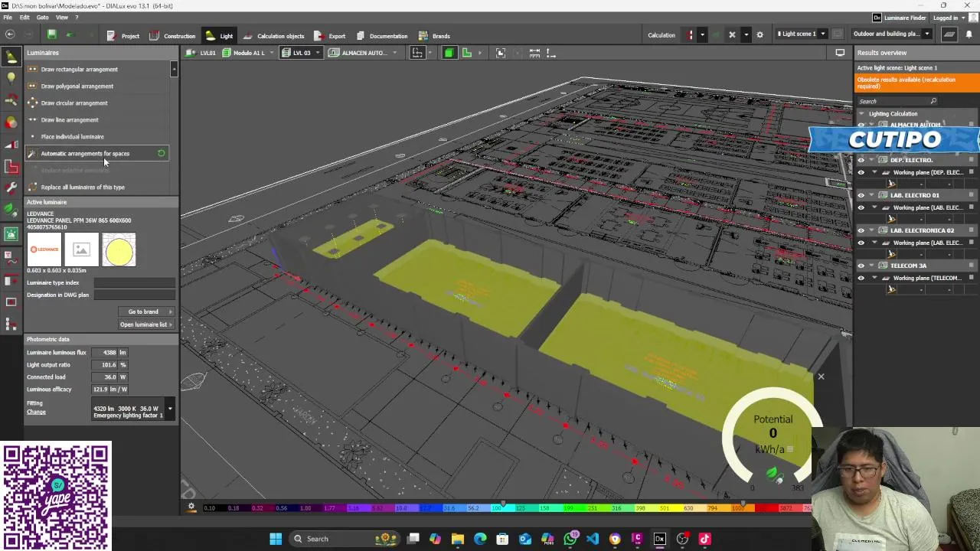The image size is (980, 551).
Task: Click Open luminaire list button
Action: coord(146,324)
